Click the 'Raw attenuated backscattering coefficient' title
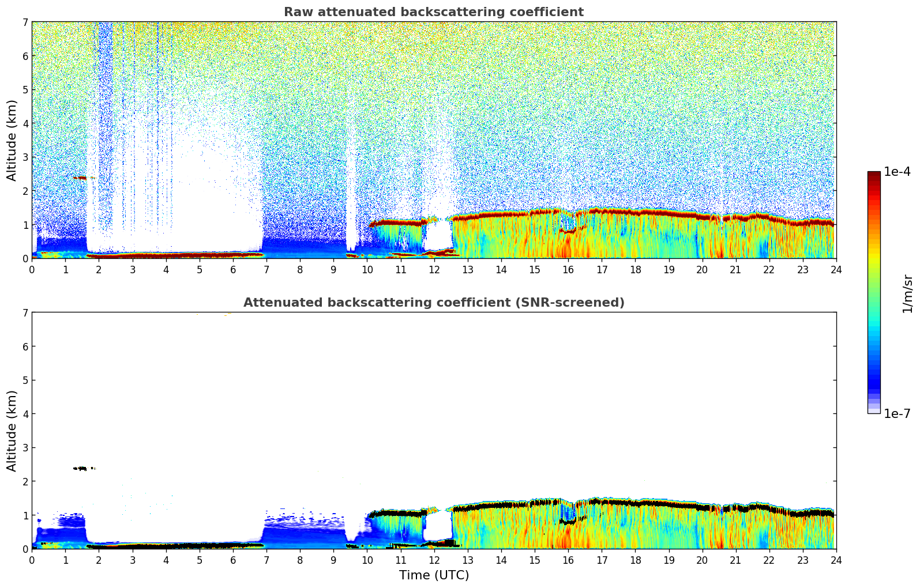Image resolution: width=920 pixels, height=588 pixels. click(x=434, y=12)
